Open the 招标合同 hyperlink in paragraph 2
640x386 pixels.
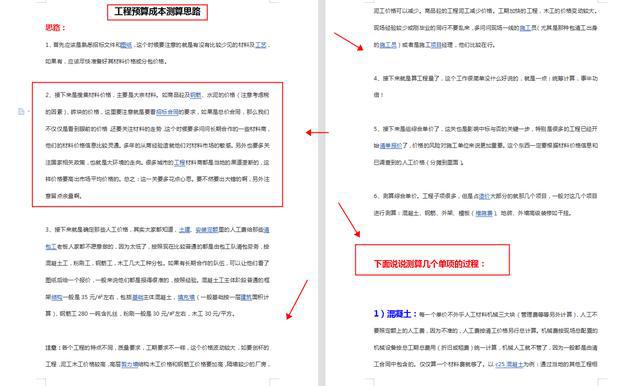[x=167, y=112]
